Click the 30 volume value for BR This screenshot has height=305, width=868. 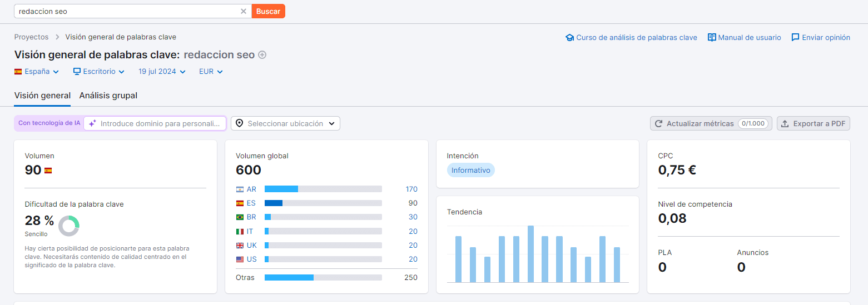pyautogui.click(x=413, y=217)
